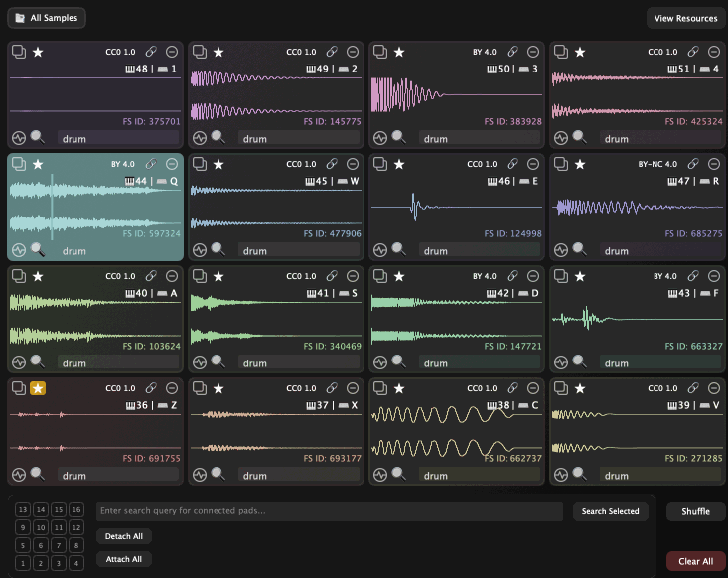Click the connected pads search query field

pyautogui.click(x=330, y=511)
